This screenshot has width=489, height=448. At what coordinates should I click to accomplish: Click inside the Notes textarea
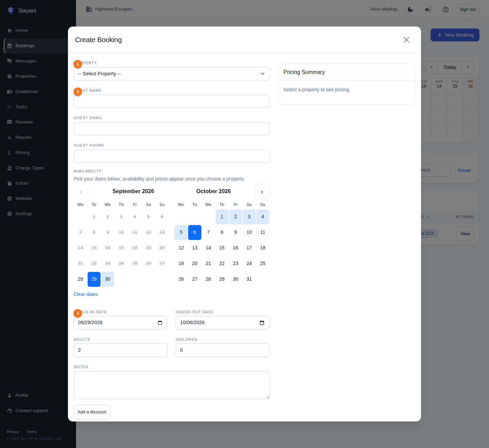tap(171, 385)
